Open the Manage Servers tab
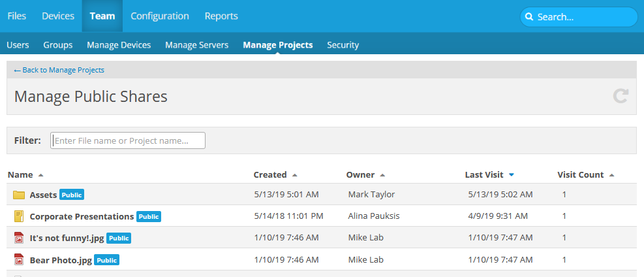Viewport: 644px width, 277px height. pos(196,45)
